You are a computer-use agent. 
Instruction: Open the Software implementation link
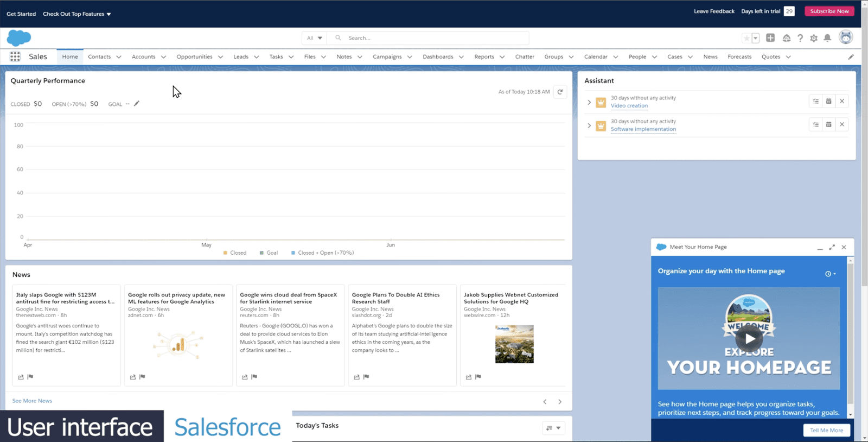643,129
